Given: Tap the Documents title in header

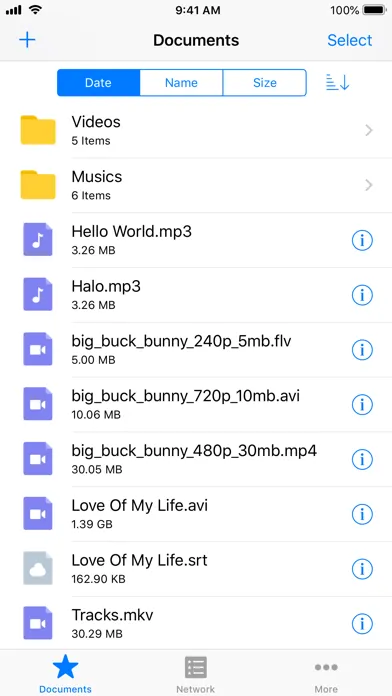Looking at the screenshot, I should [x=196, y=40].
